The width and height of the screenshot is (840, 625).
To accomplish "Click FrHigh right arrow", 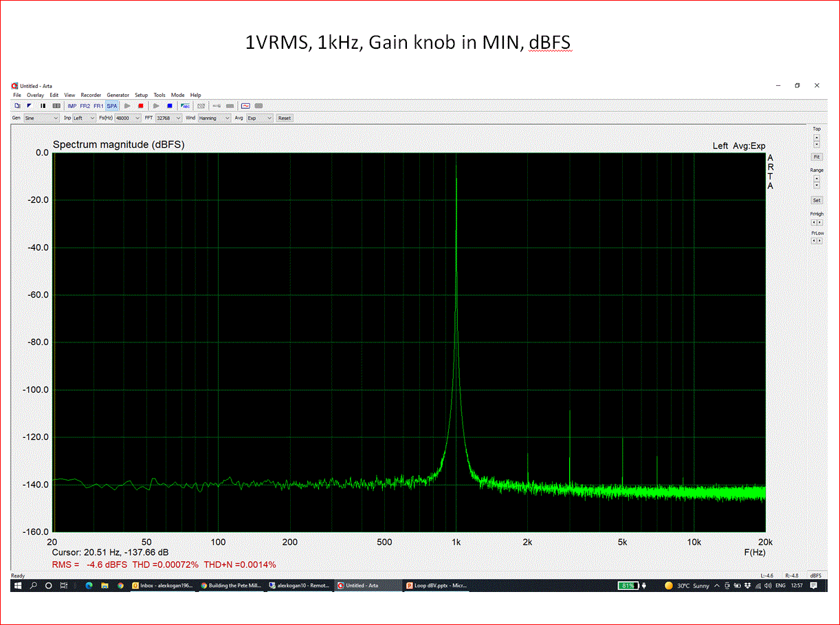I will (x=820, y=222).
